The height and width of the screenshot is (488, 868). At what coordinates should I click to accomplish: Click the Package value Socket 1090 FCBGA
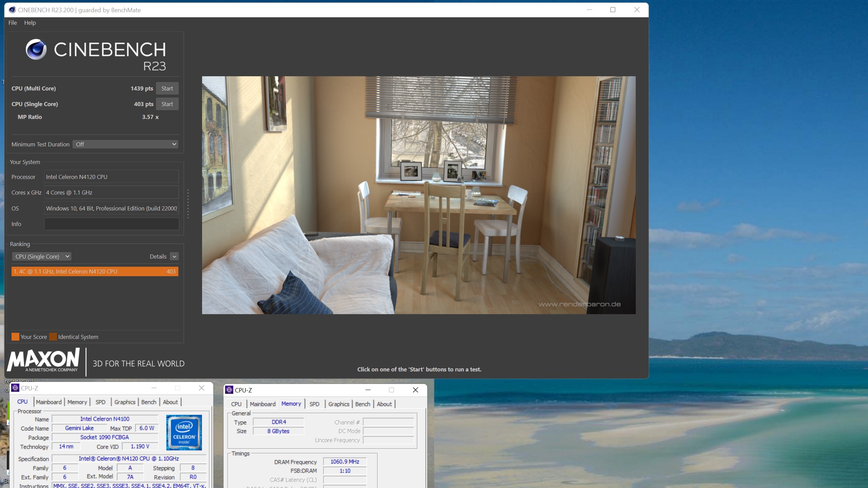tap(105, 437)
